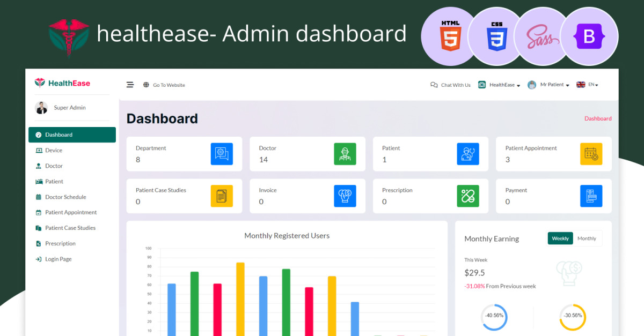Click the blue -40.56% progress ring
The image size is (644, 336).
(494, 317)
